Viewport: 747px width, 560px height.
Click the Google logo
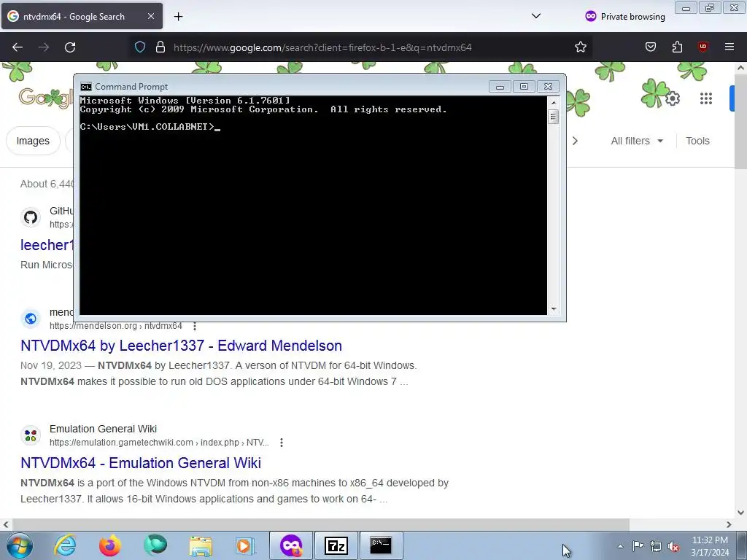point(45,98)
